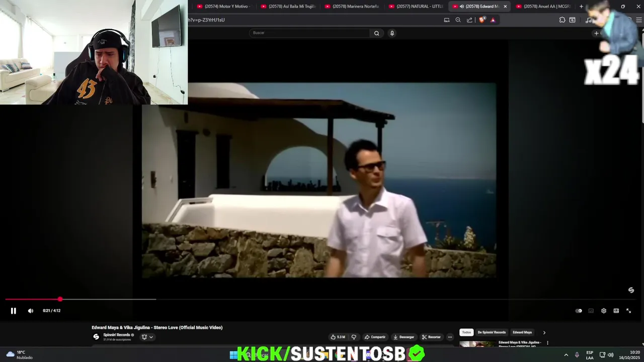The width and height of the screenshot is (644, 362).
Task: Open Brave Shields lion icon
Action: click(x=482, y=20)
